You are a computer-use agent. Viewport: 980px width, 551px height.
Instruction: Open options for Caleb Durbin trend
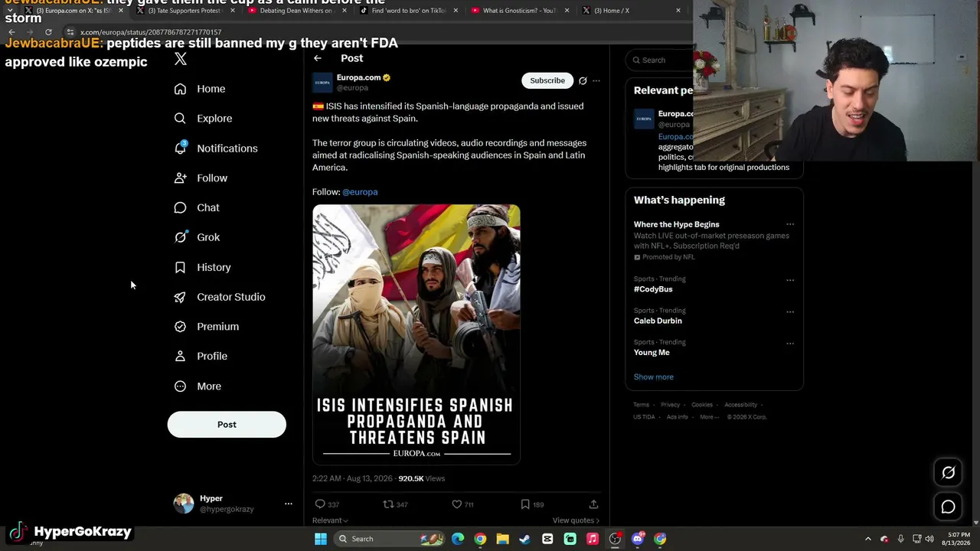pos(790,311)
